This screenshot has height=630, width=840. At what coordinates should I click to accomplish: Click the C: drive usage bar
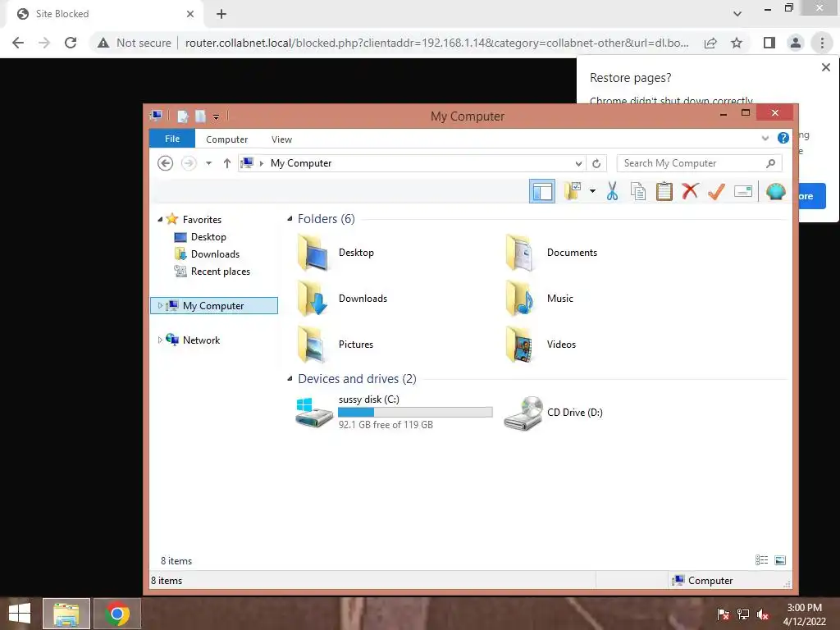pyautogui.click(x=415, y=412)
